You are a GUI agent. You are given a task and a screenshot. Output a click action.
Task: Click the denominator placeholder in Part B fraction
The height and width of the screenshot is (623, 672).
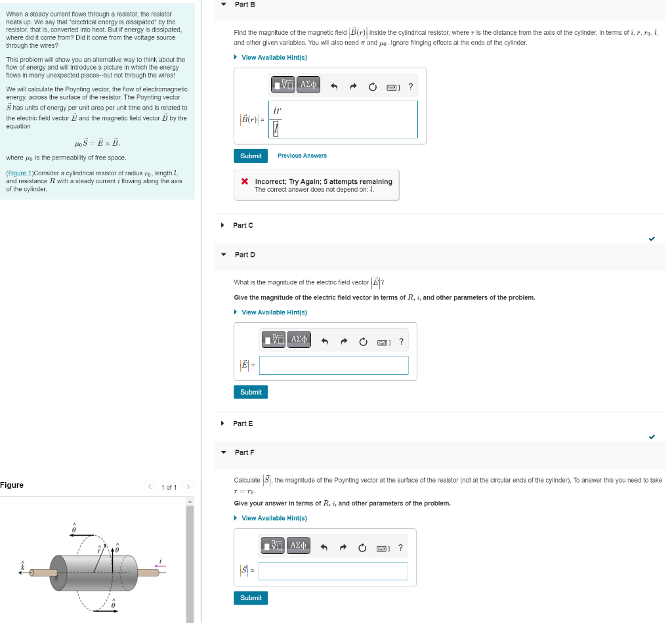coord(276,129)
